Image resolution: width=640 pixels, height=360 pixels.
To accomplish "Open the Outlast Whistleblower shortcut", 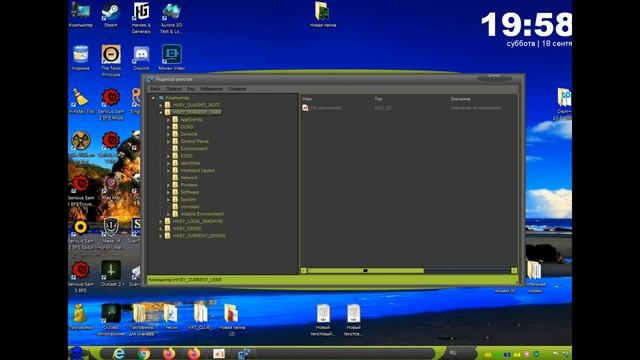I will [x=111, y=319].
